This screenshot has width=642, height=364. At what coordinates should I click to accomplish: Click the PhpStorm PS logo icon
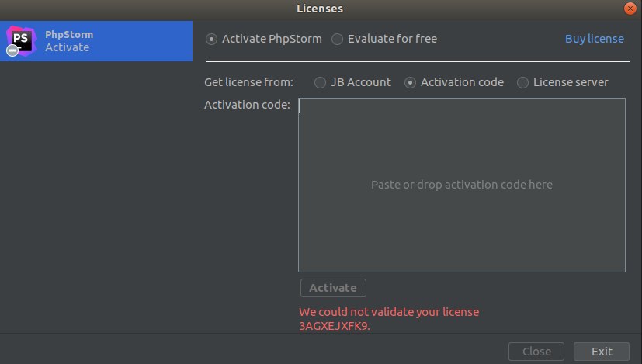[x=21, y=40]
